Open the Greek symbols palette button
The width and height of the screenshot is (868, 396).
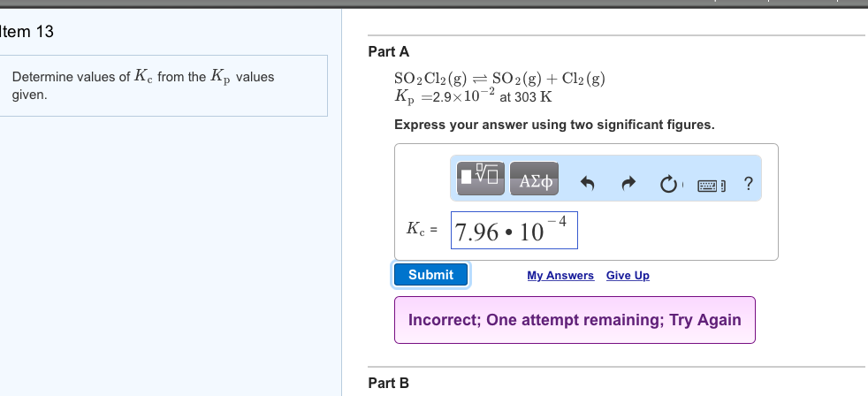point(535,180)
